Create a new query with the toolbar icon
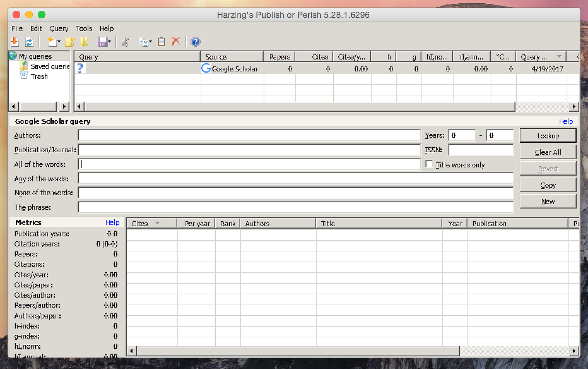Screen dimensions: 588x369 pyautogui.click(x=52, y=42)
